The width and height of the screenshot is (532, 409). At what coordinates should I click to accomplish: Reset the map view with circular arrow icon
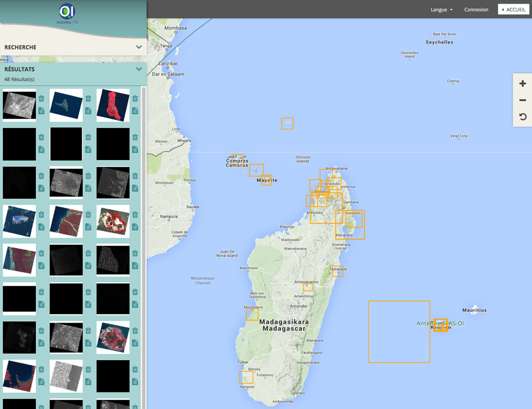(523, 117)
